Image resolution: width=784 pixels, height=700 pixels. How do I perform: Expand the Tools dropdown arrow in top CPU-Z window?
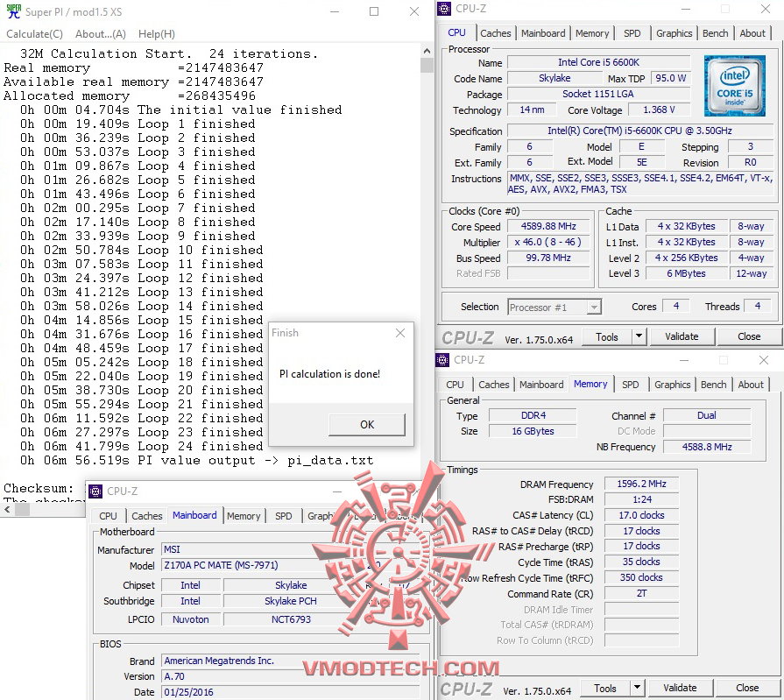tap(639, 337)
